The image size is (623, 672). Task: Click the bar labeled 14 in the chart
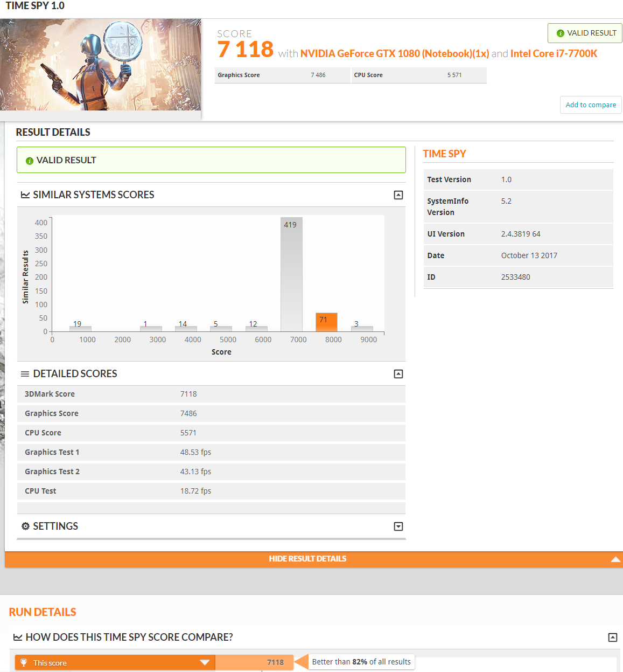pos(186,329)
